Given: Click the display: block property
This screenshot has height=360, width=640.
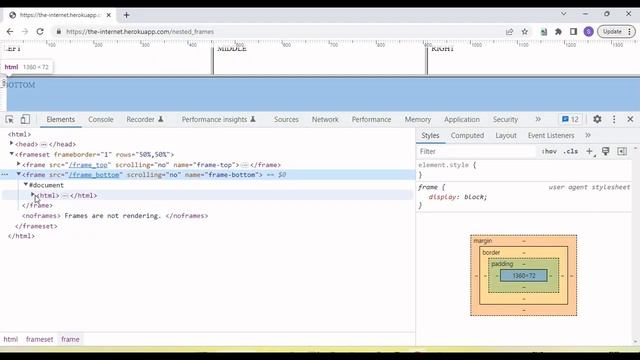Looking at the screenshot, I should (x=458, y=197).
